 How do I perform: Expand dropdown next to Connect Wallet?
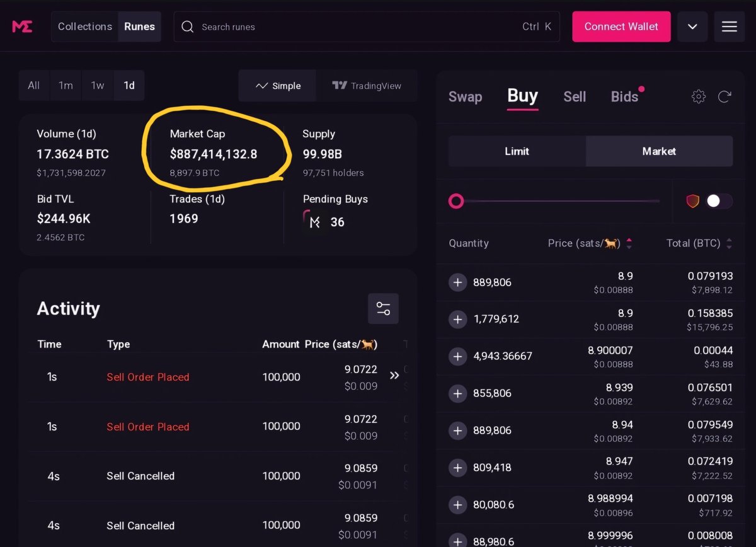[692, 26]
